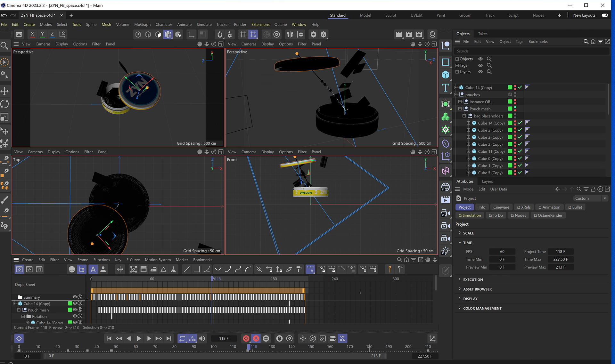Toggle visibility eye for Layers filter
Screen dimensions: 615x364
pos(480,72)
